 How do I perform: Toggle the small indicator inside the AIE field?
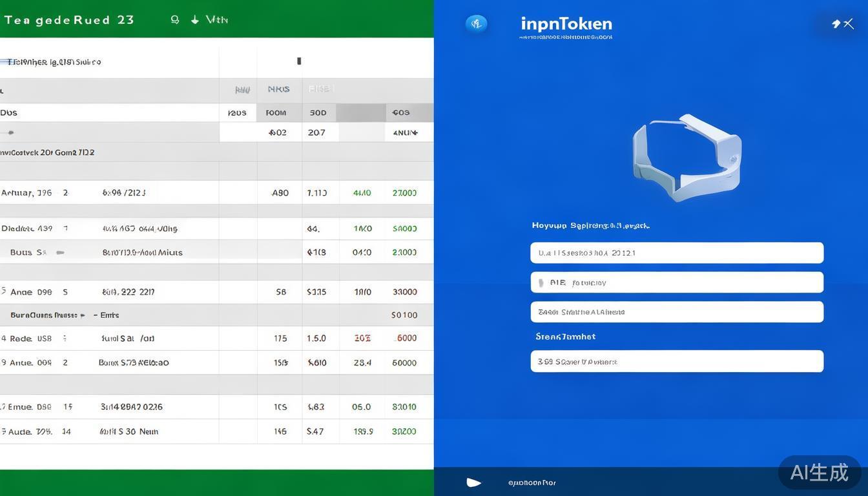click(541, 282)
